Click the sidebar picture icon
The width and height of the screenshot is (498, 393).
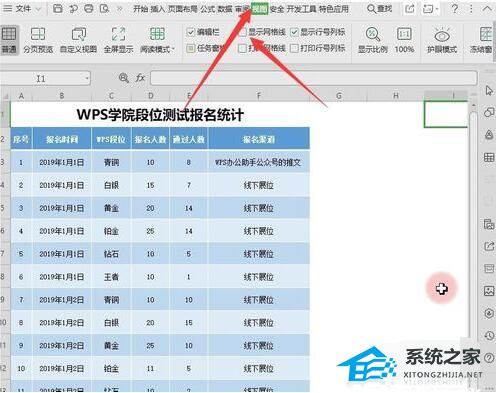(x=489, y=291)
